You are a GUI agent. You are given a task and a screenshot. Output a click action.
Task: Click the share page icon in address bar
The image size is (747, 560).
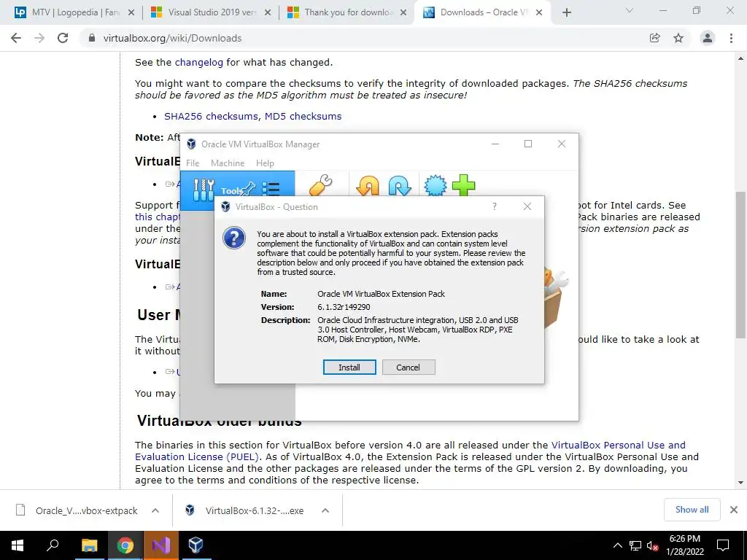(655, 38)
